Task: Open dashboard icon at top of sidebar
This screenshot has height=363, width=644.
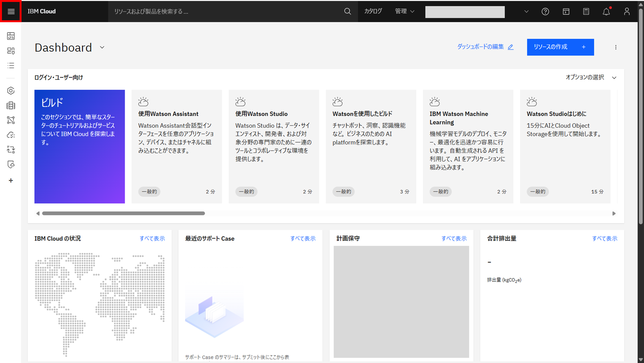Action: [11, 36]
